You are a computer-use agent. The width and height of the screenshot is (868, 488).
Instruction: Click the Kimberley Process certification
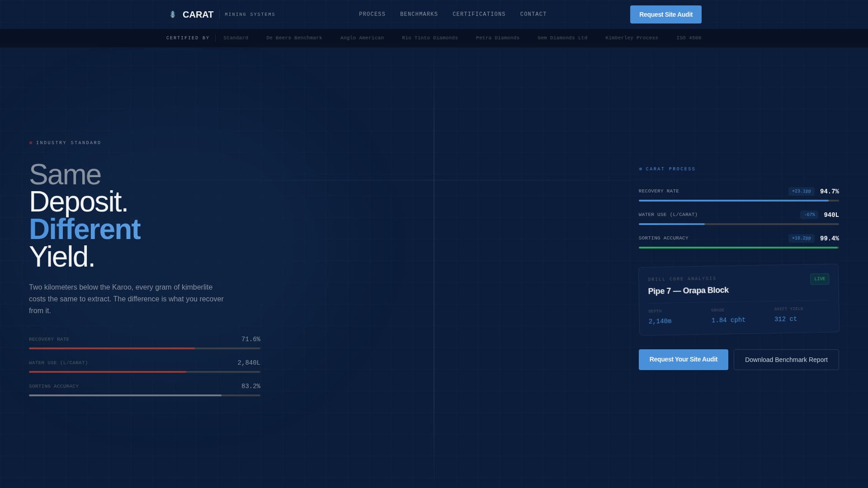point(632,38)
